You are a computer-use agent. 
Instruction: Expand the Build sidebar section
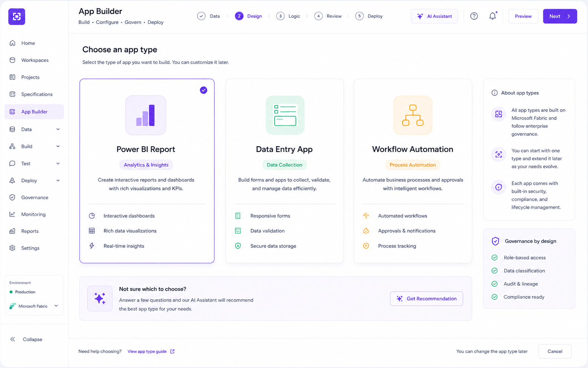click(34, 146)
